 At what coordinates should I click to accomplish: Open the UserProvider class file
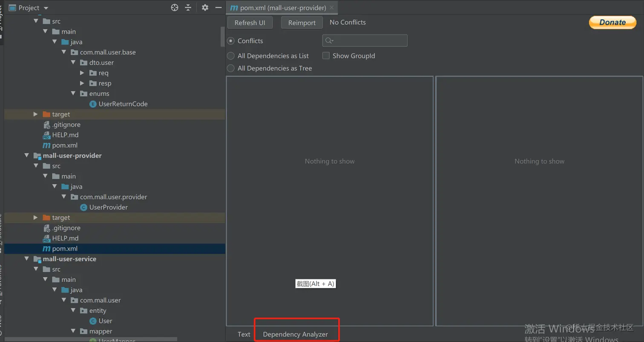pyautogui.click(x=109, y=207)
